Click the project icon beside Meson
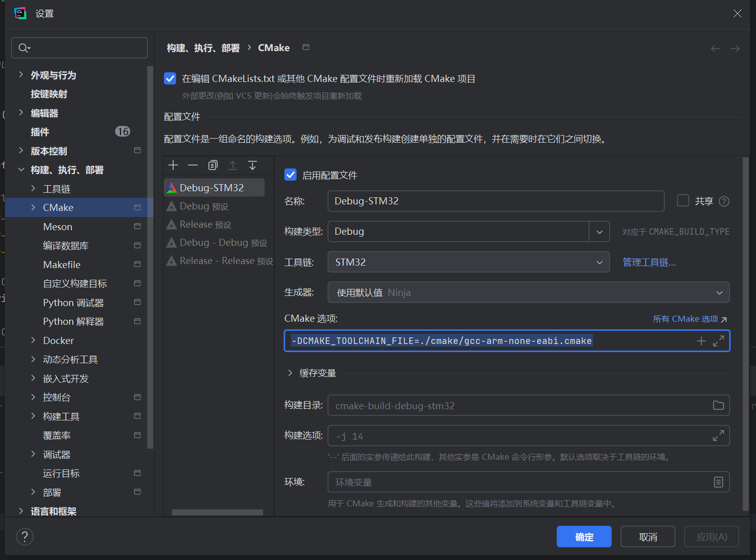 137,226
